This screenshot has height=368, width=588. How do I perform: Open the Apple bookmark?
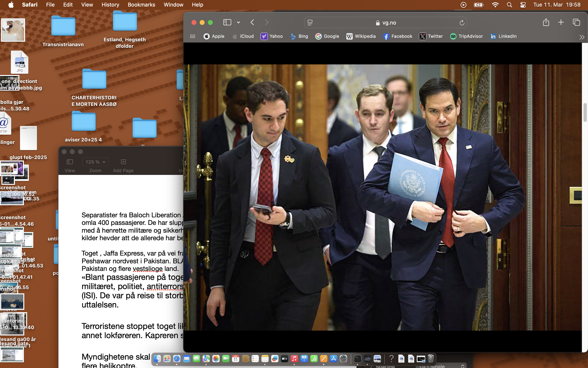(x=214, y=36)
